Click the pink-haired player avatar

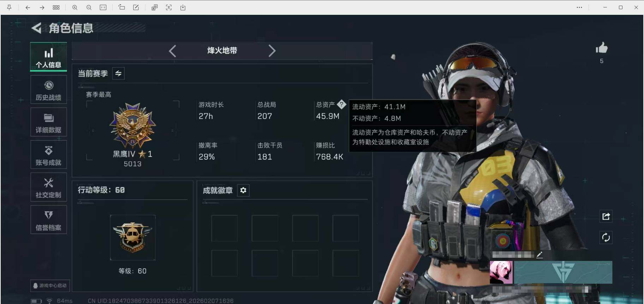point(501,272)
